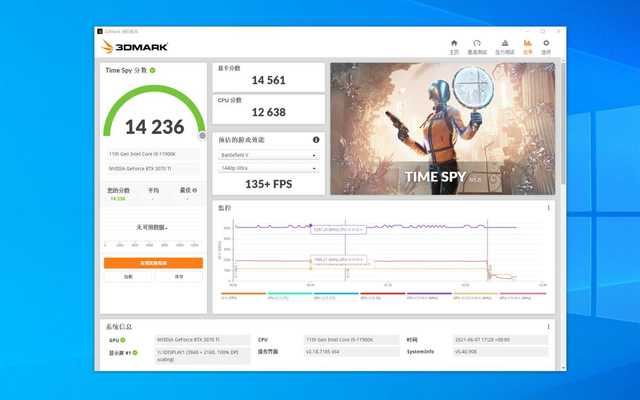
Task: Click the GeForce RTX 3070 Ti field under gauge
Action: pos(153,169)
